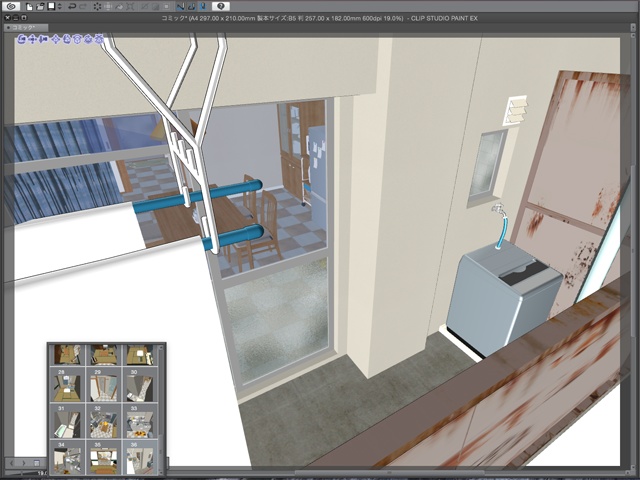Click the canvas vertical scrollbar on right edge
This screenshot has height=480, width=640.
click(x=633, y=249)
